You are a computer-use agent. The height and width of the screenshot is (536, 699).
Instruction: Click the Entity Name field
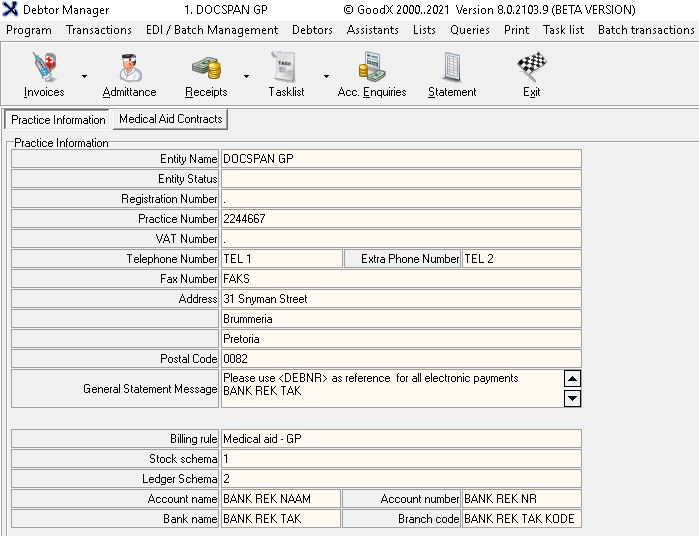(400, 159)
